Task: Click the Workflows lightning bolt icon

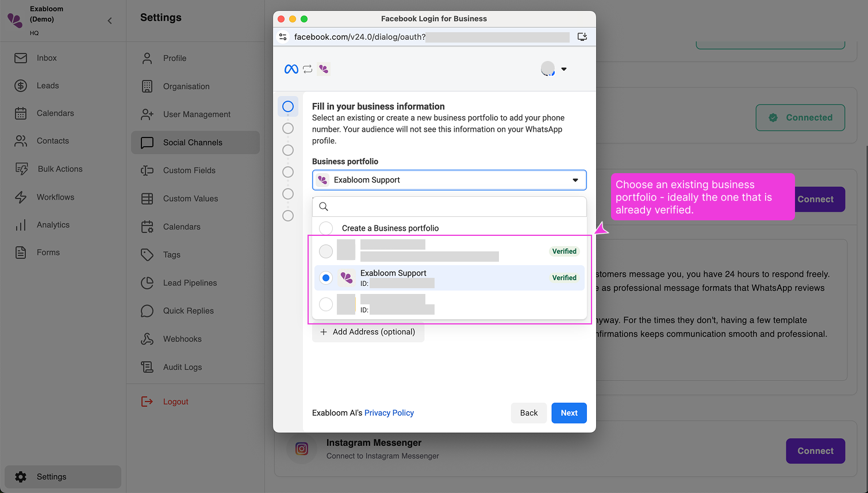Action: (x=21, y=197)
